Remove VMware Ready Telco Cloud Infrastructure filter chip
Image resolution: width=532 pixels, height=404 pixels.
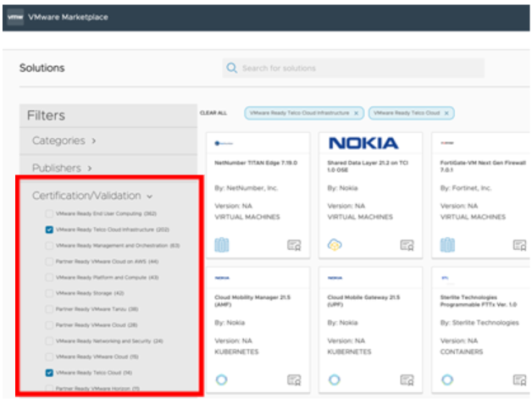pyautogui.click(x=356, y=113)
